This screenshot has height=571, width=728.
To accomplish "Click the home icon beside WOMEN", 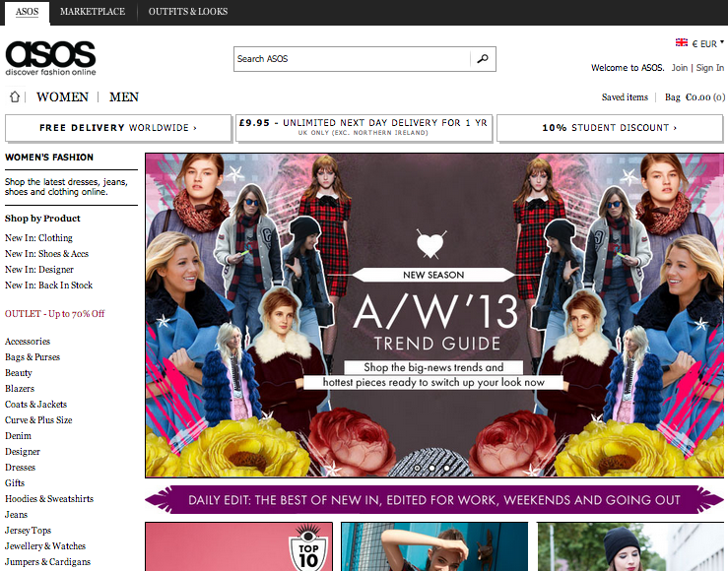I will coord(15,97).
